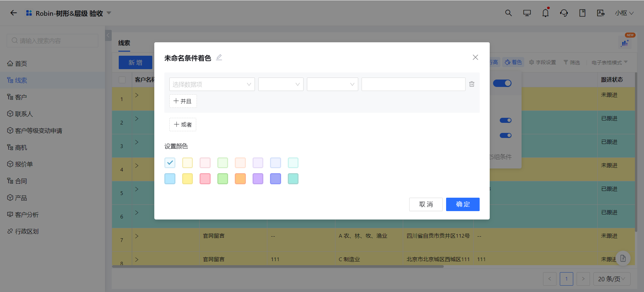Image resolution: width=644 pixels, height=292 pixels.
Task: Open 字段设置 field settings
Action: 542,62
